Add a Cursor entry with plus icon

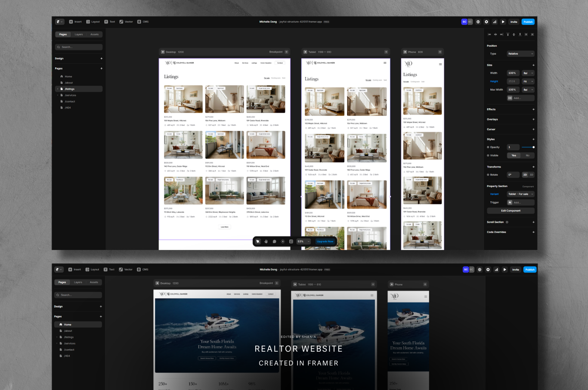[x=534, y=129]
